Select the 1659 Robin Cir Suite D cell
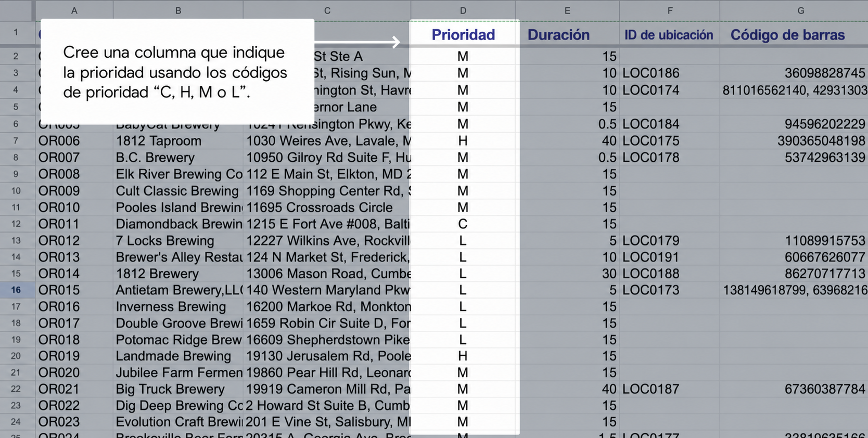 point(327,323)
